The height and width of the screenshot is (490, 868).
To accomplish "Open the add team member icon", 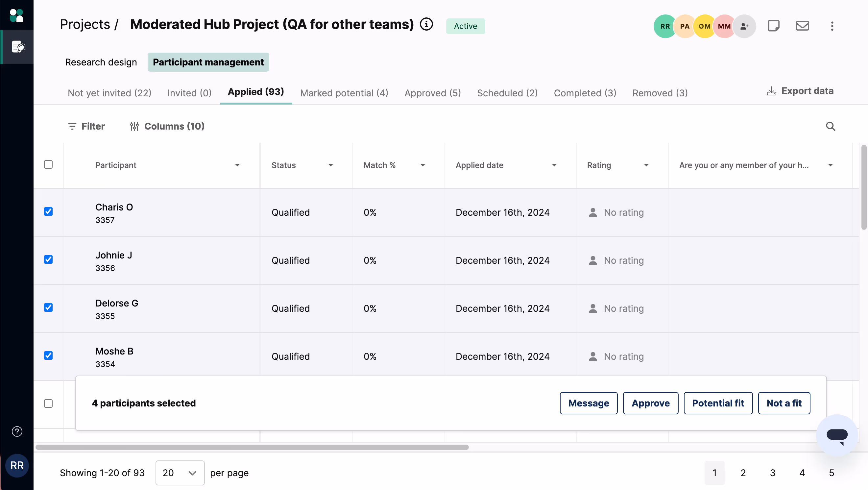I will (x=744, y=26).
